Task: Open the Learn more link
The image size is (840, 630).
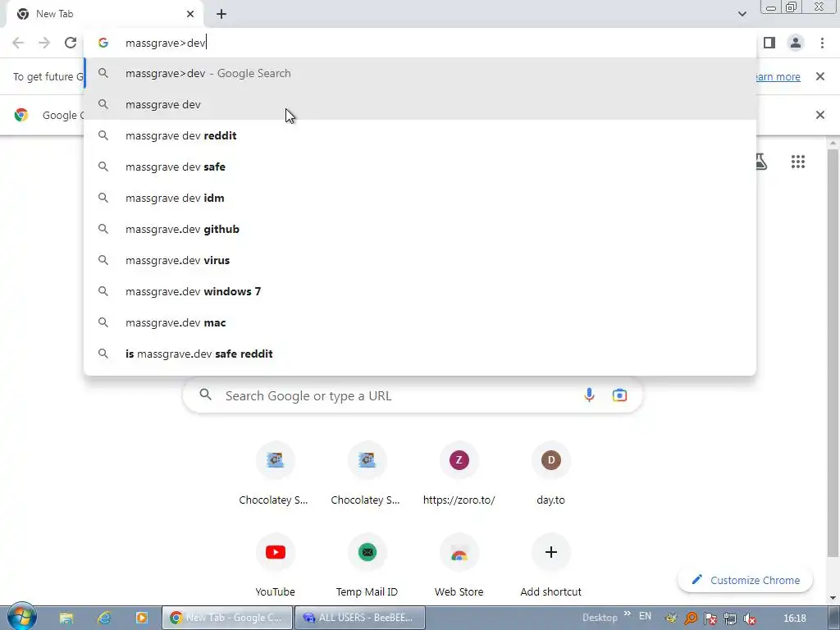Action: tap(778, 76)
